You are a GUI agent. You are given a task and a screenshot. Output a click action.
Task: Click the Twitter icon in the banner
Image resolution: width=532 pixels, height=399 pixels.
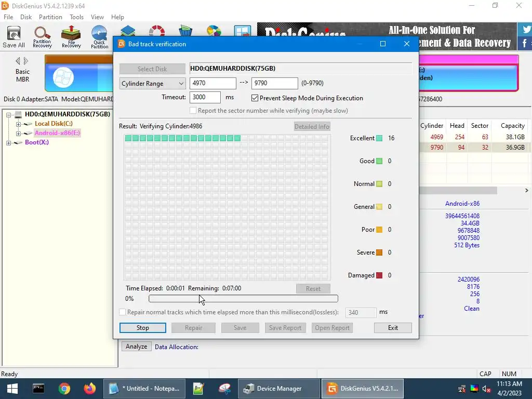click(x=526, y=30)
